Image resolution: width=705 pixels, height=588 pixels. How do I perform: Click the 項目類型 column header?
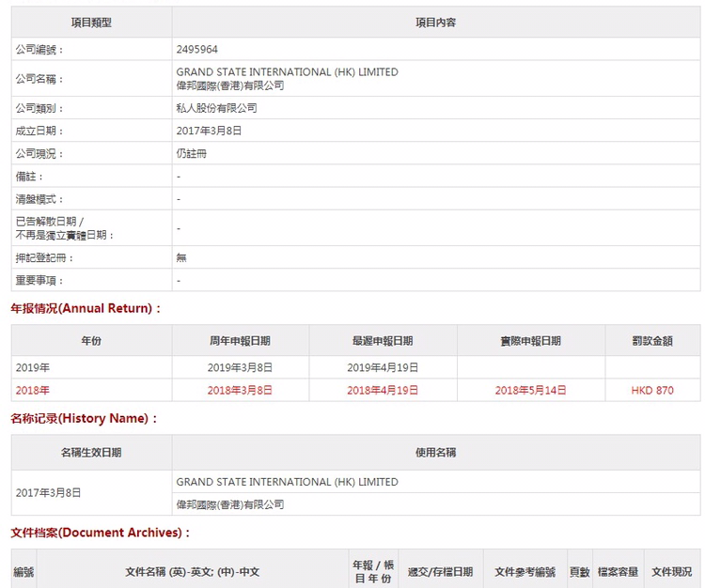pos(91,23)
